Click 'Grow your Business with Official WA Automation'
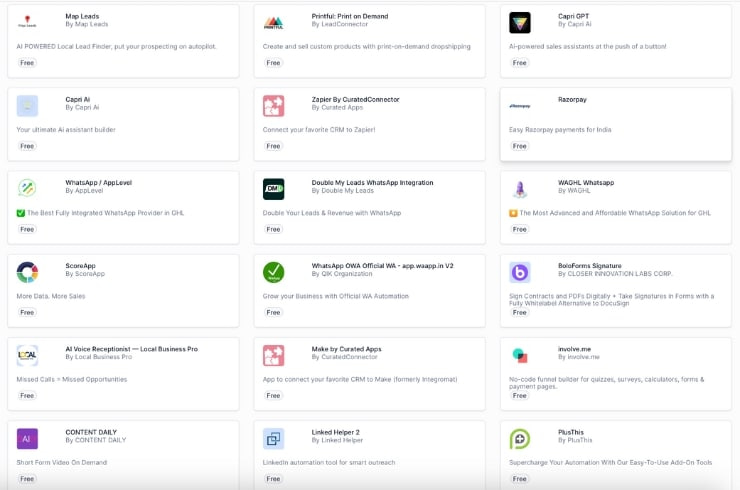This screenshot has height=490, width=740. point(336,296)
